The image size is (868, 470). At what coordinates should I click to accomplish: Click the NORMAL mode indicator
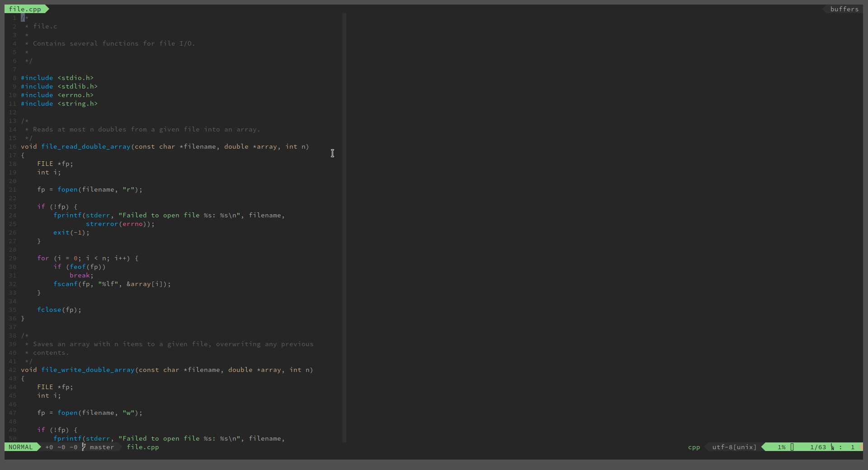click(x=21, y=447)
